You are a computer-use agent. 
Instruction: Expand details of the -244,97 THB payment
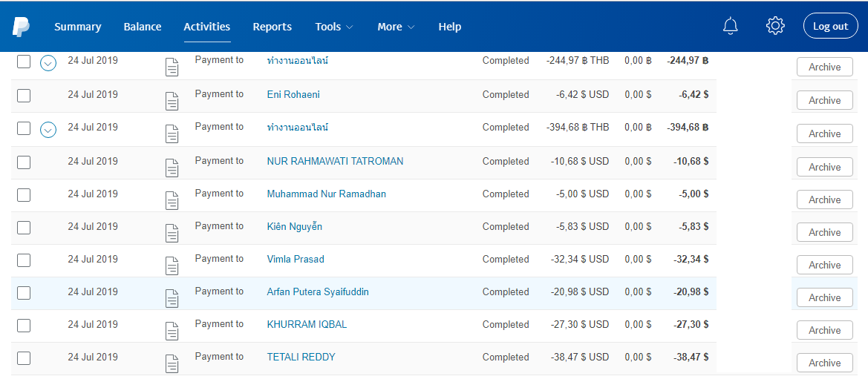(x=49, y=63)
